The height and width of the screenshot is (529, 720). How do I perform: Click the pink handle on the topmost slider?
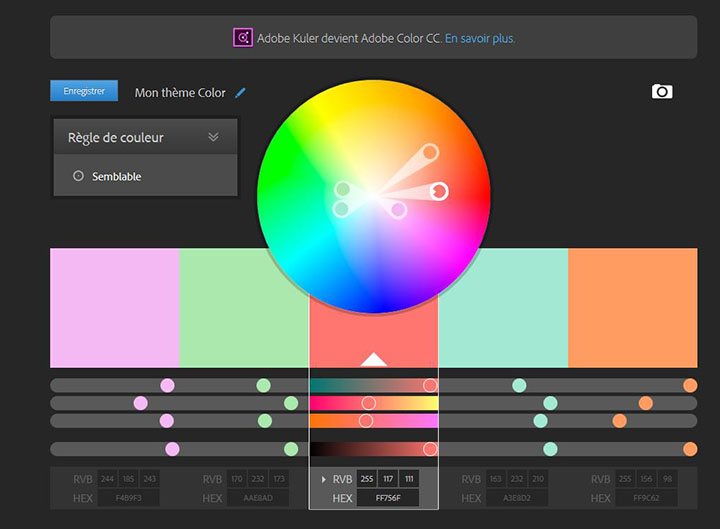(168, 385)
